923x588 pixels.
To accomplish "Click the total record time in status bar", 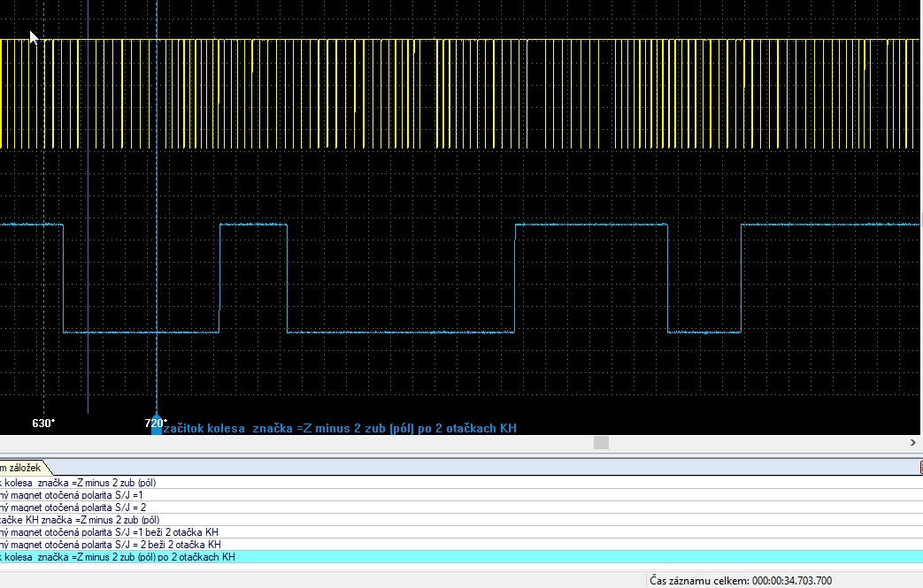I will pyautogui.click(x=741, y=581).
